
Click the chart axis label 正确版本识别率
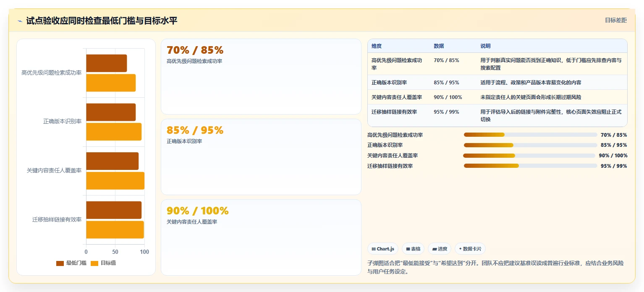click(62, 122)
